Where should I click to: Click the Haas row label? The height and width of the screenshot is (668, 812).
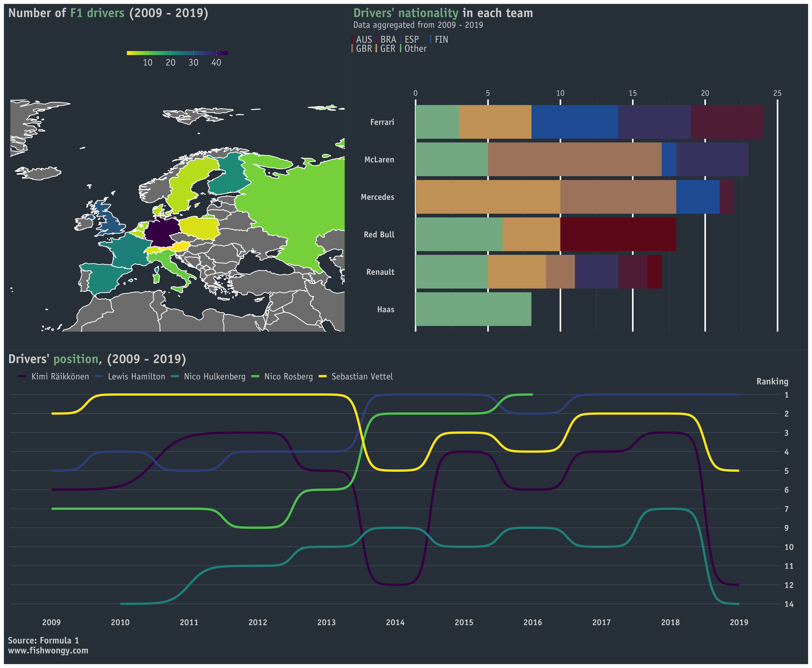tap(386, 309)
